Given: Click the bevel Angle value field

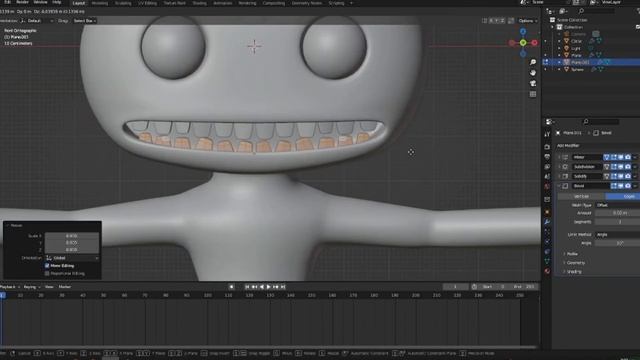Looking at the screenshot, I should click(617, 243).
